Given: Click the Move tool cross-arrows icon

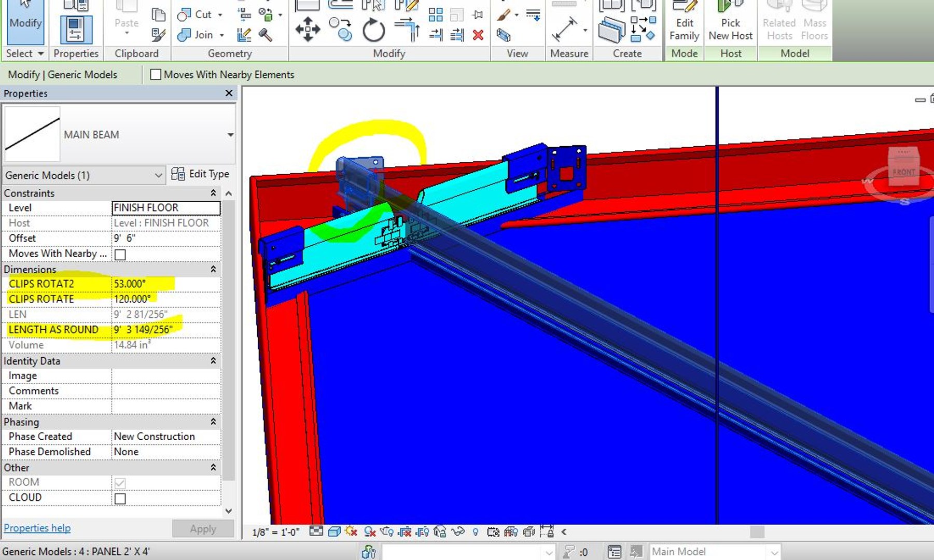Looking at the screenshot, I should 308,29.
